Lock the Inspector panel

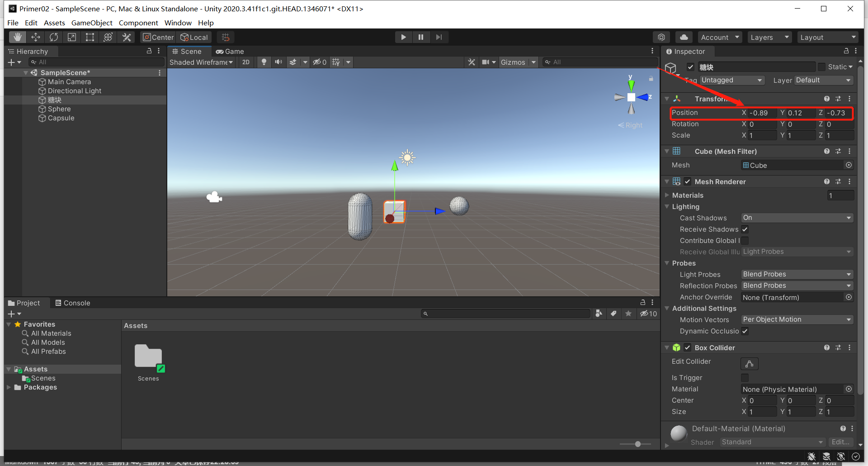click(x=846, y=51)
